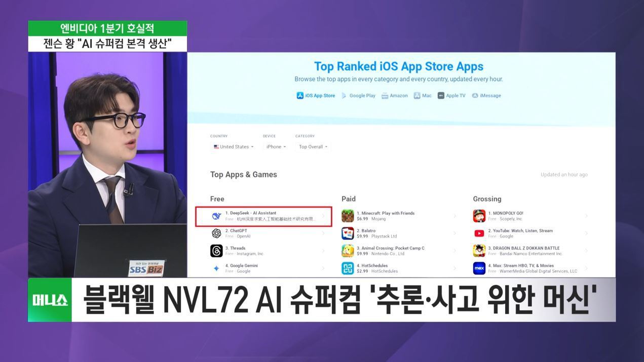644x362 pixels.
Task: Open the Threads app icon
Action: [x=216, y=251]
